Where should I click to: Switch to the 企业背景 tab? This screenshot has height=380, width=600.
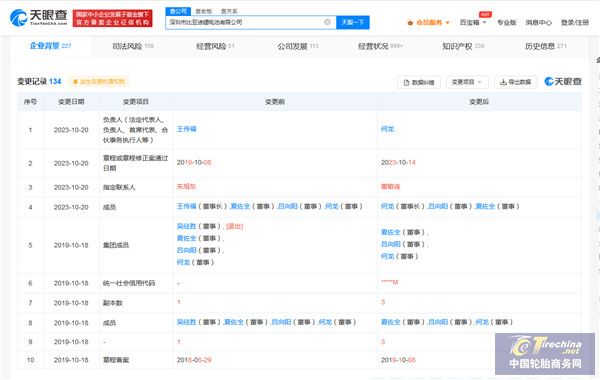click(x=50, y=46)
